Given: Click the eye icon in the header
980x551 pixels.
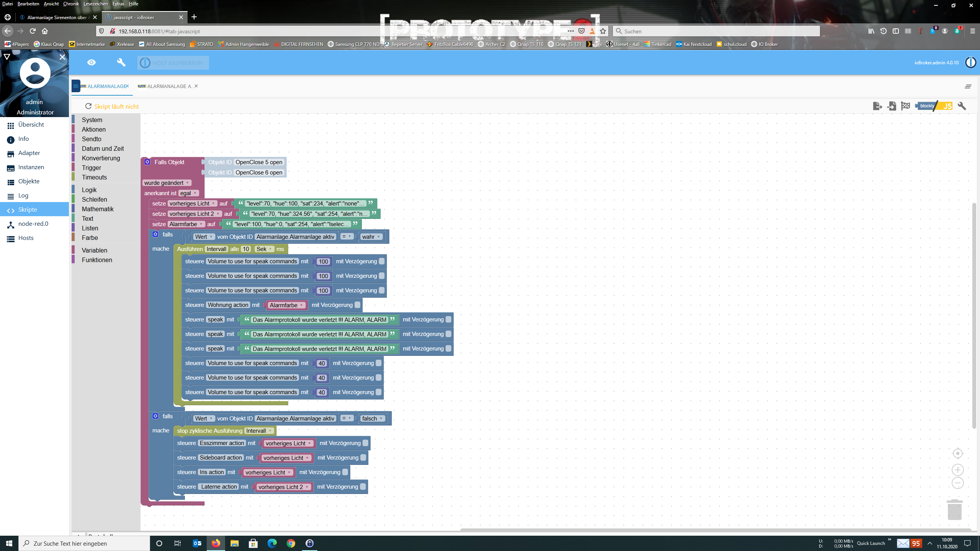Looking at the screenshot, I should 91,62.
